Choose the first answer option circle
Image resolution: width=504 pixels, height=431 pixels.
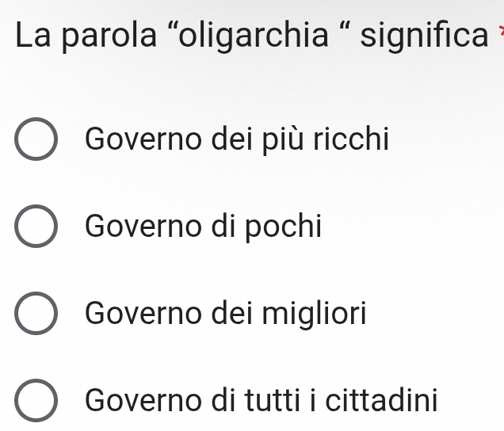[x=36, y=142]
